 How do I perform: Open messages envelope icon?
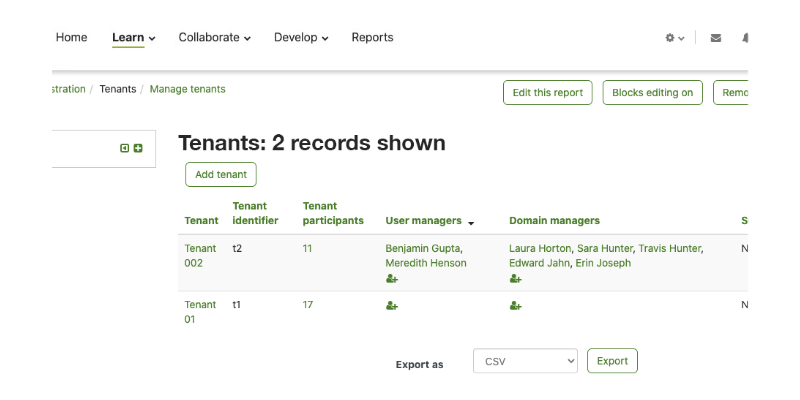pyautogui.click(x=716, y=38)
